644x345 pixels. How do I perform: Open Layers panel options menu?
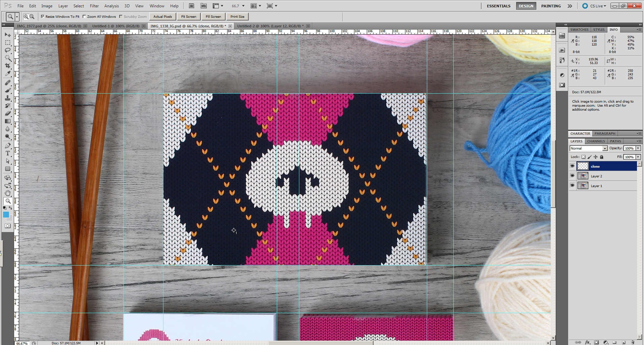pyautogui.click(x=639, y=141)
